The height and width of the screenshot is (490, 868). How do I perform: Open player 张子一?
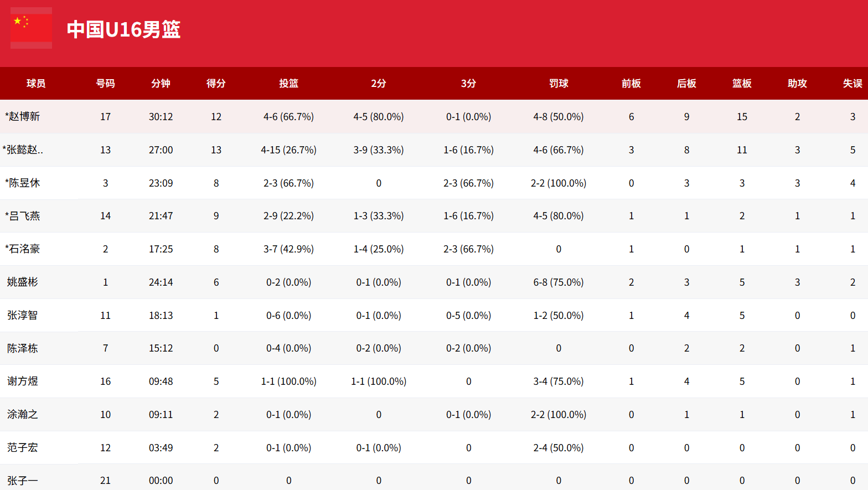click(23, 481)
